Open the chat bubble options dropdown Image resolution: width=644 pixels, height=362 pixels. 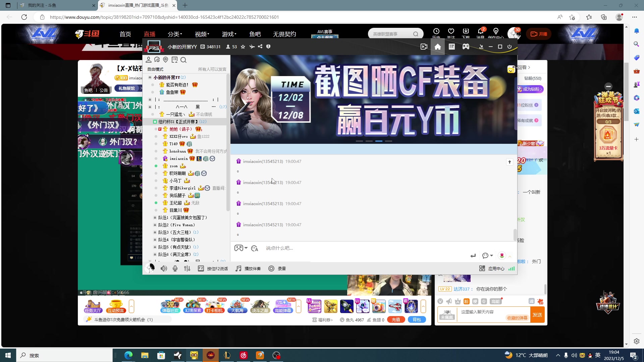[x=488, y=256]
